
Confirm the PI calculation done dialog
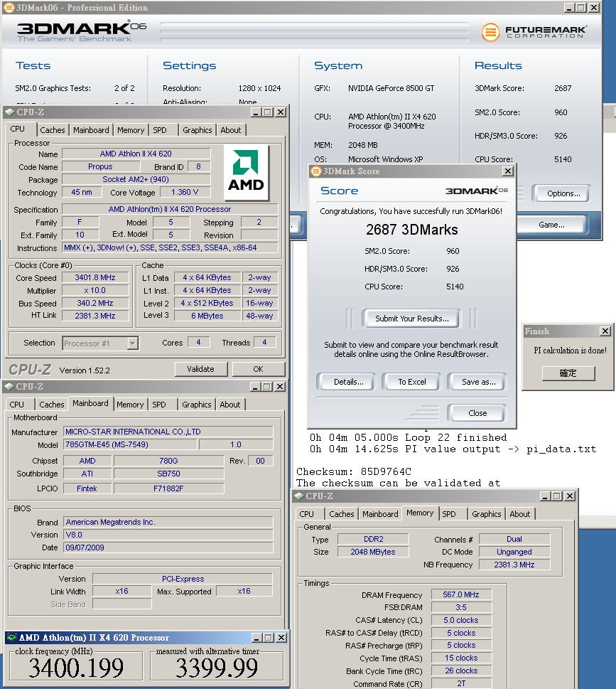coord(568,373)
